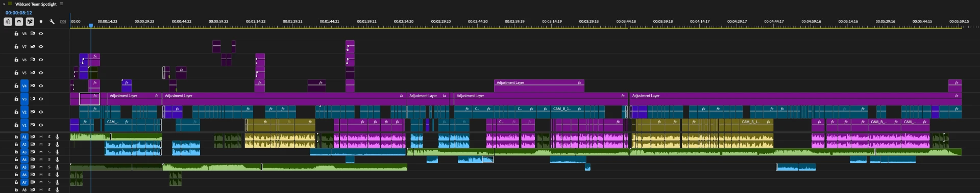Toggle track targeting for V4
Image resolution: width=980 pixels, height=193 pixels.
coord(24,86)
